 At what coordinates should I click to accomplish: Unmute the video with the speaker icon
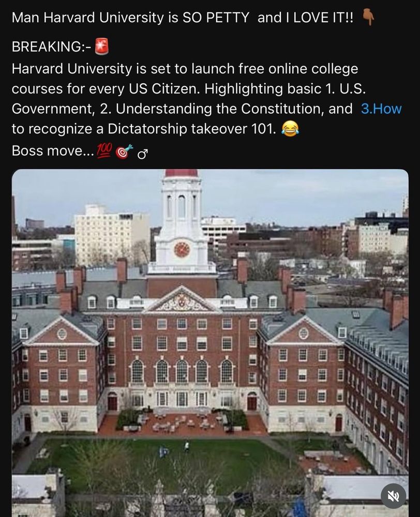pos(394,496)
